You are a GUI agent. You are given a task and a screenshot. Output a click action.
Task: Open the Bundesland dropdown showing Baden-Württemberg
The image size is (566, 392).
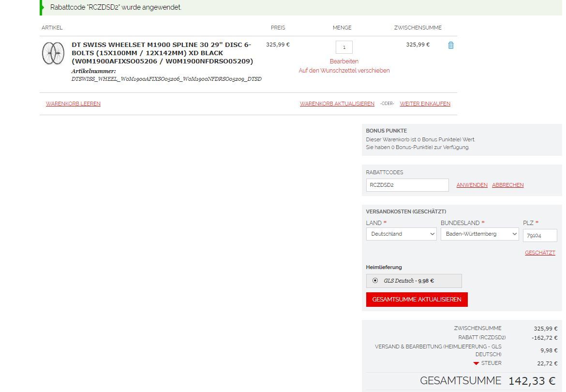tap(479, 234)
